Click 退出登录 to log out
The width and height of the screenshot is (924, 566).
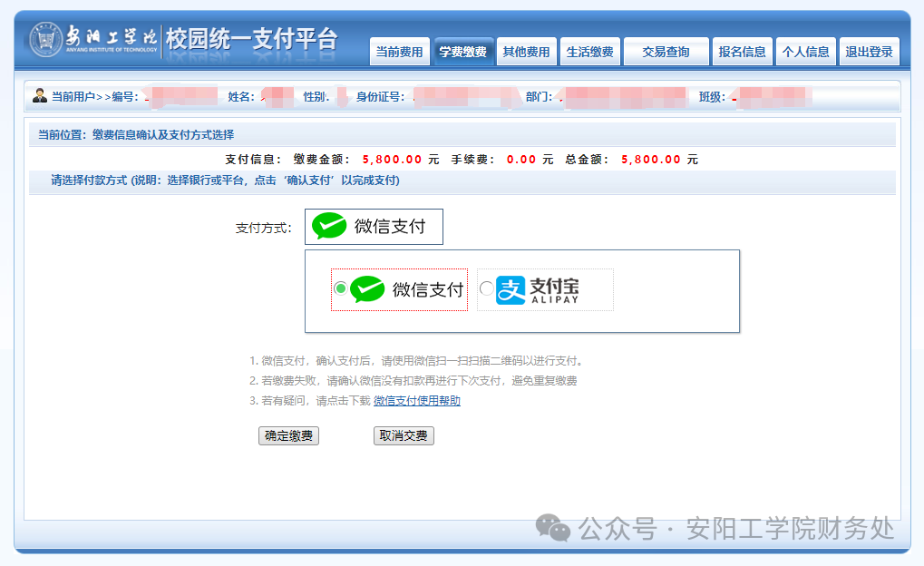point(869,52)
